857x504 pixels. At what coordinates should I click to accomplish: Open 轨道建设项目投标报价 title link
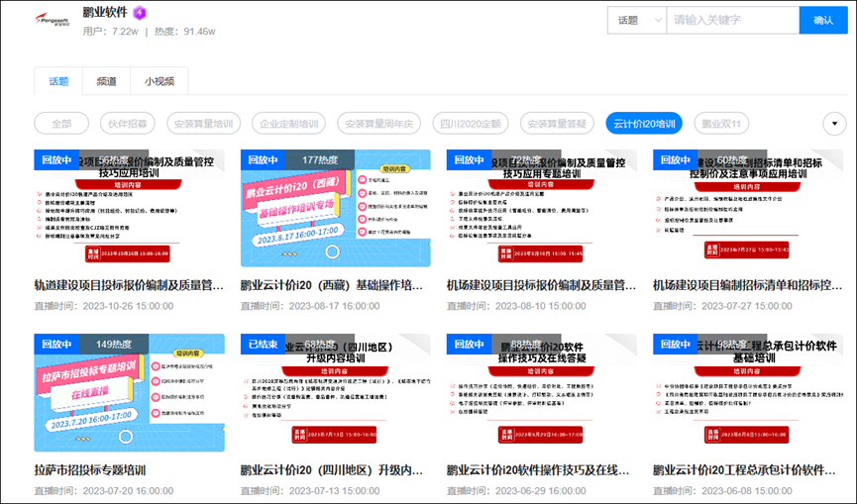point(129,285)
